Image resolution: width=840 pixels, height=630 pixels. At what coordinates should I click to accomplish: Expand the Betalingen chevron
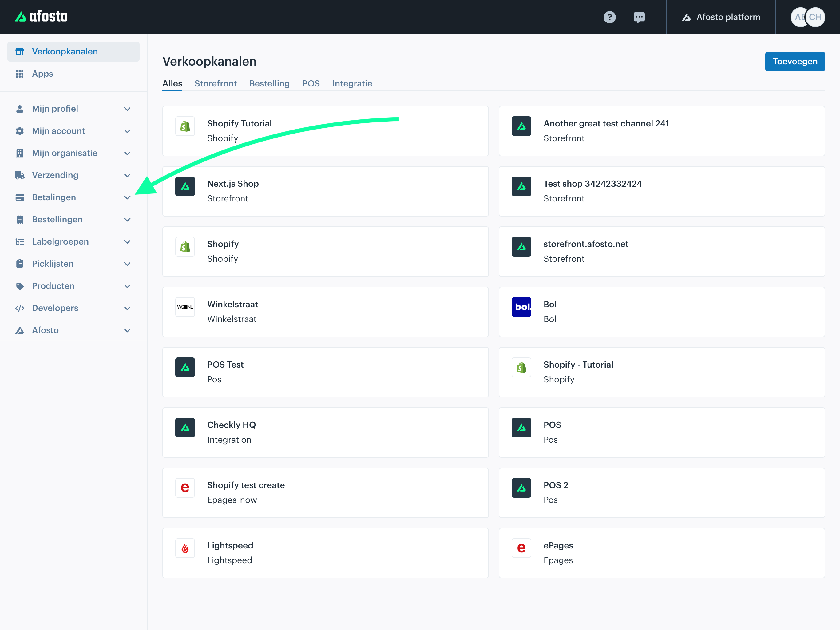(128, 197)
